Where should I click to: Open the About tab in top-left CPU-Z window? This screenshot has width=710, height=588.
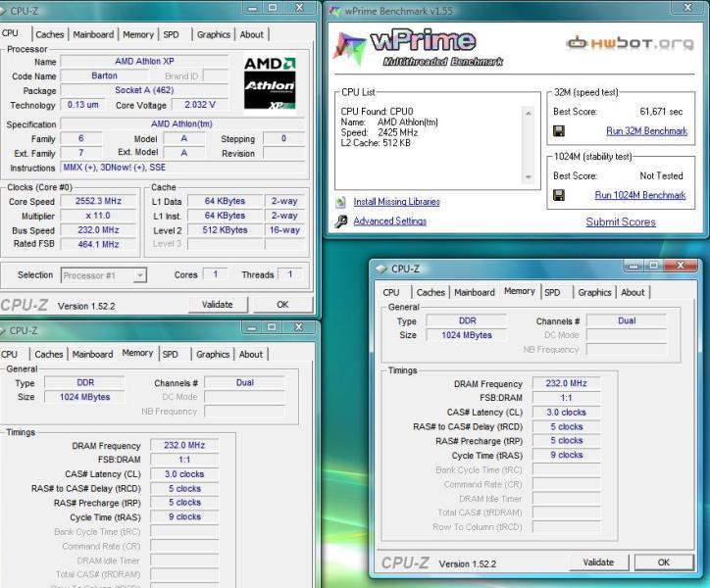point(251,34)
